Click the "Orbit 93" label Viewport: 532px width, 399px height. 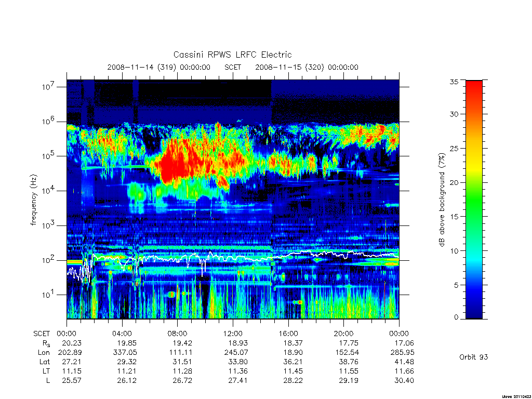point(474,357)
